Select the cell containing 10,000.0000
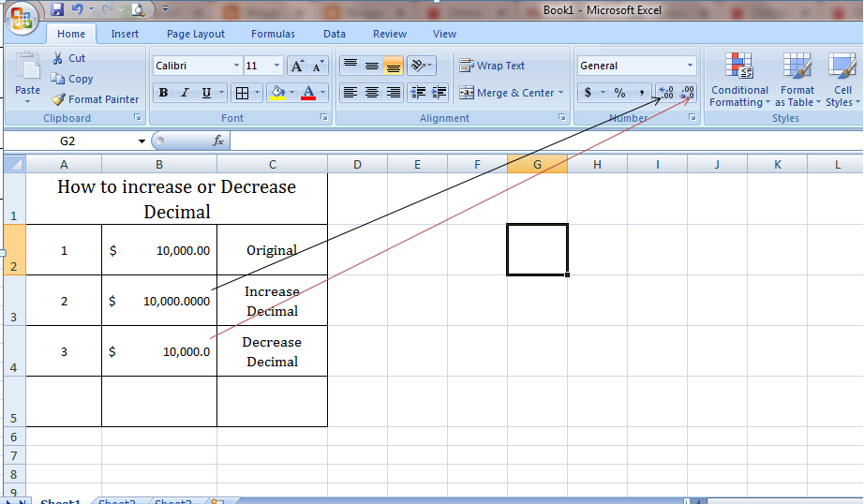864x504 pixels. 159,301
